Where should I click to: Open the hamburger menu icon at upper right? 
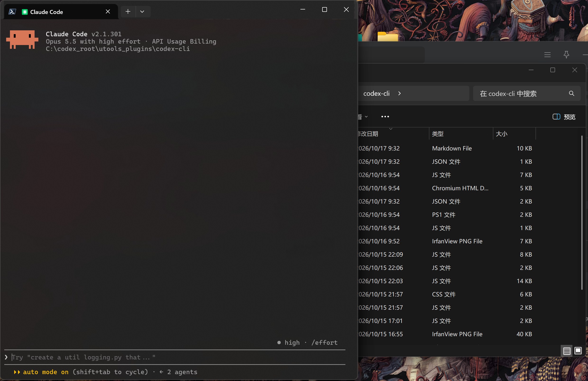pyautogui.click(x=547, y=54)
